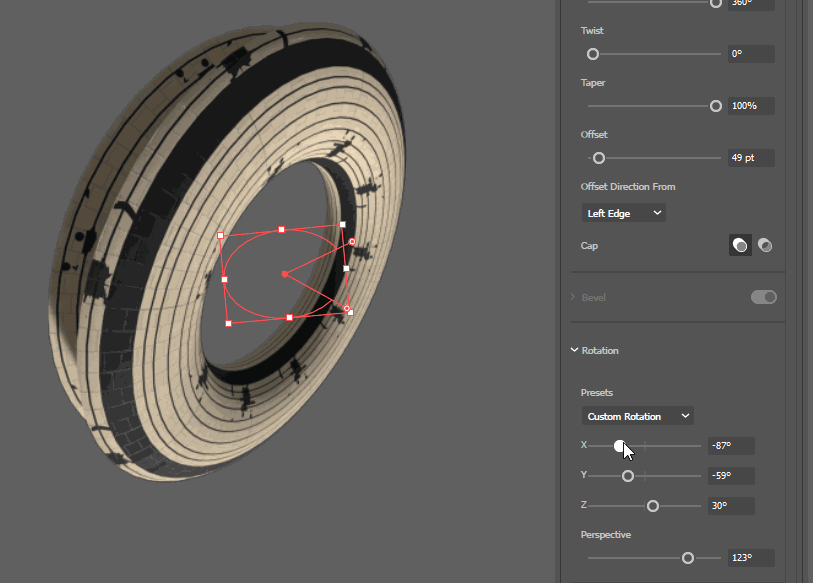Click the Perspective label

pyautogui.click(x=606, y=535)
